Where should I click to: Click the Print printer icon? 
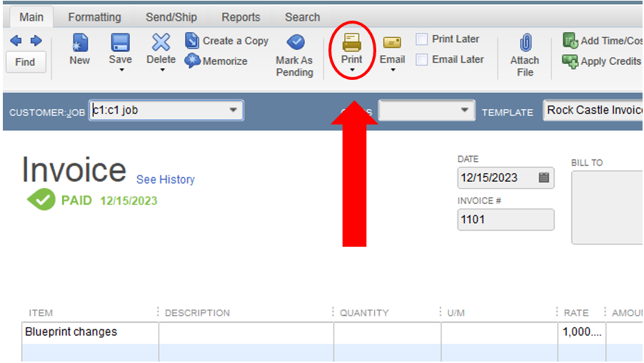351,42
